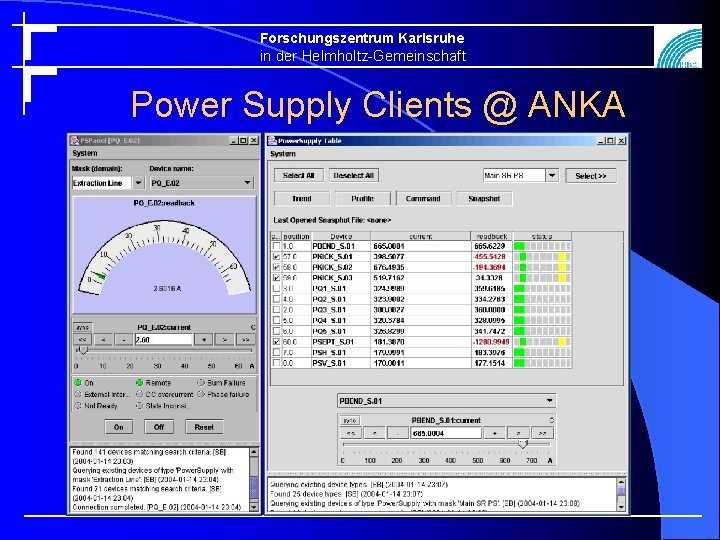Click the >> large increment in PSPanel
This screenshot has height=540, width=720.
[245, 340]
